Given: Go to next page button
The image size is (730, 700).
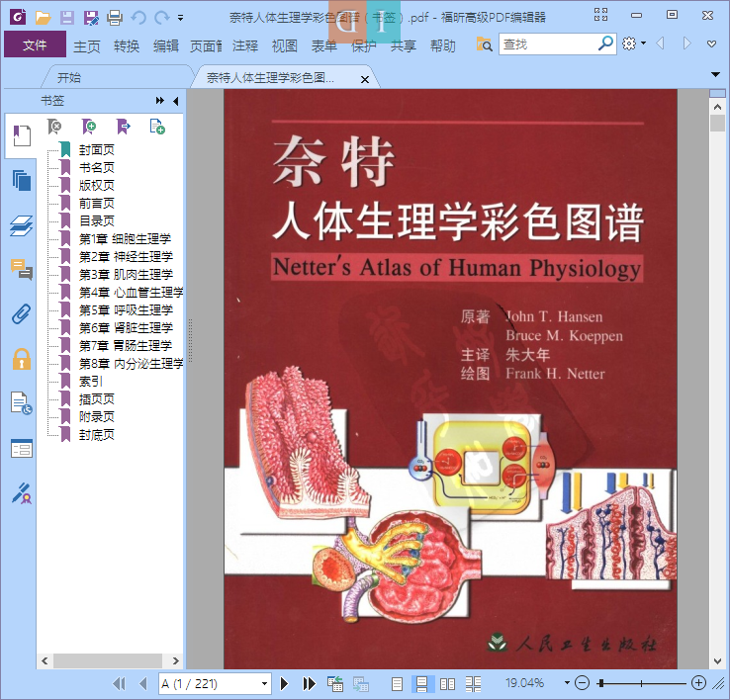Looking at the screenshot, I should (284, 684).
